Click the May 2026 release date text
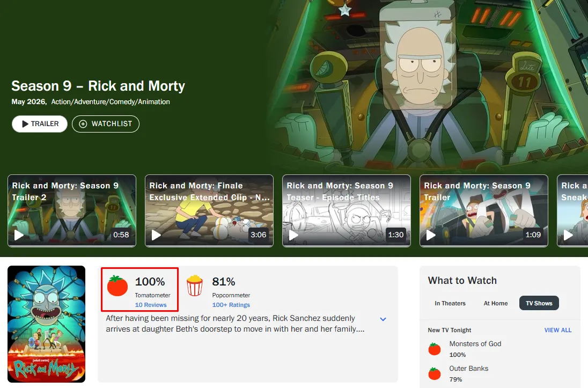The height and width of the screenshot is (388, 588). [28, 101]
